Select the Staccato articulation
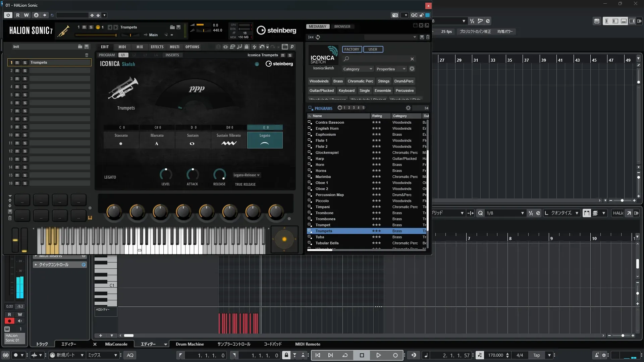 (x=121, y=139)
